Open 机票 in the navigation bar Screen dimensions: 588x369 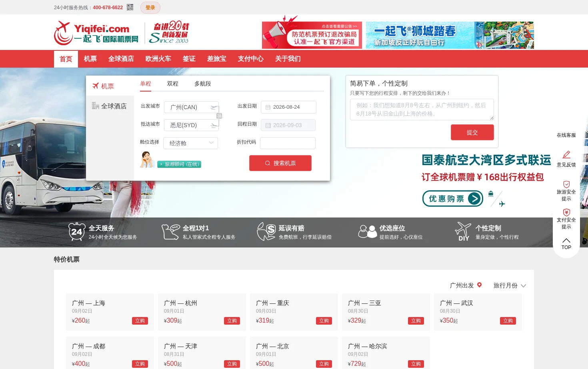point(90,59)
